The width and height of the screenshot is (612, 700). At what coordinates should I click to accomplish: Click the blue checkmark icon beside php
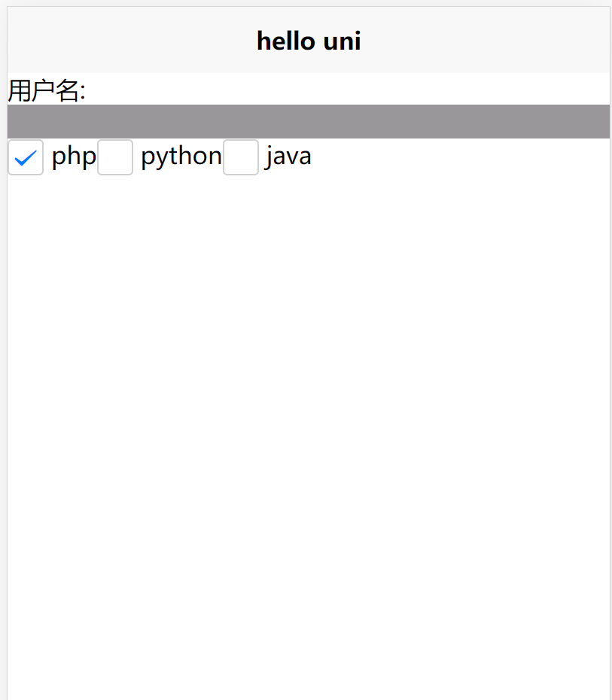(26, 158)
